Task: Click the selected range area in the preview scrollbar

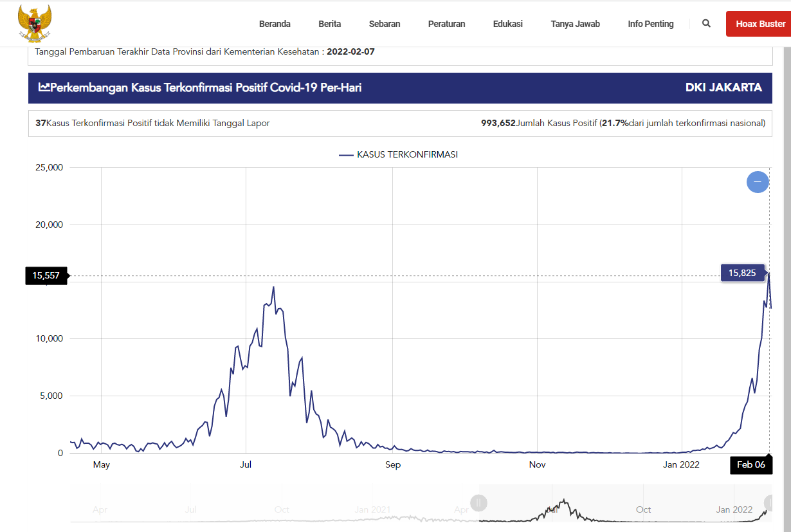Action: coord(624,509)
